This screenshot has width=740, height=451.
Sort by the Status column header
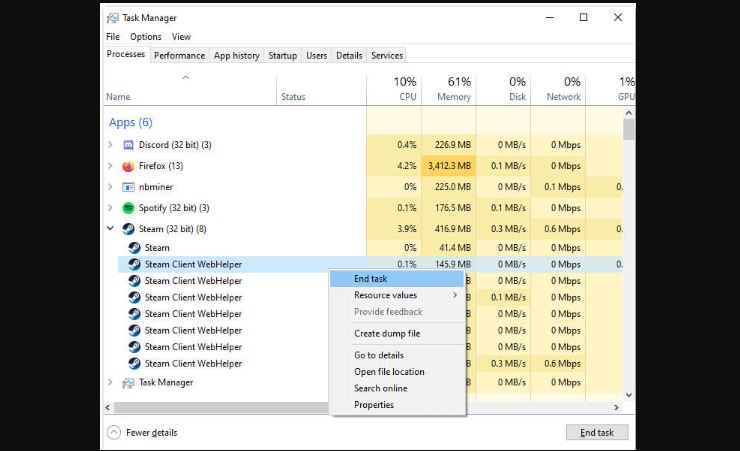click(321, 89)
